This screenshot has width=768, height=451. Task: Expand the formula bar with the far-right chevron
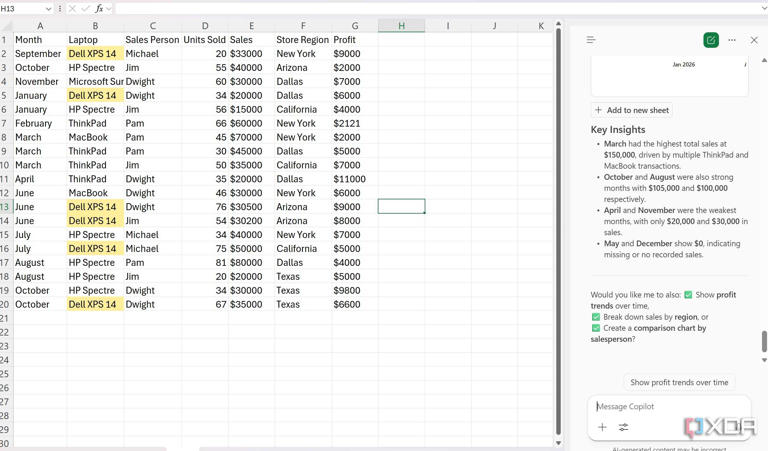[763, 9]
